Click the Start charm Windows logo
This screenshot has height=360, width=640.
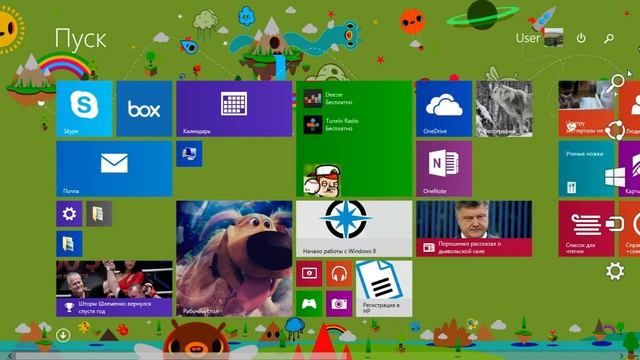pyautogui.click(x=615, y=177)
